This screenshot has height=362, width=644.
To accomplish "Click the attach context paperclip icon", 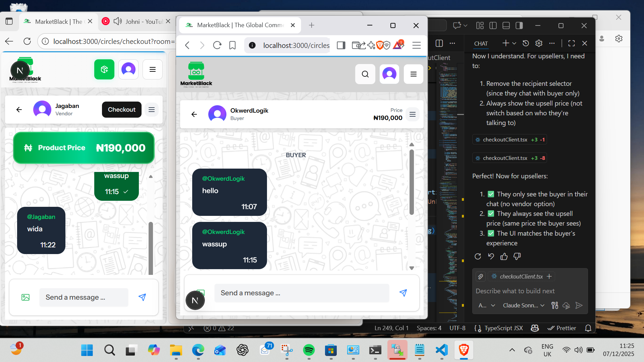I will click(480, 277).
